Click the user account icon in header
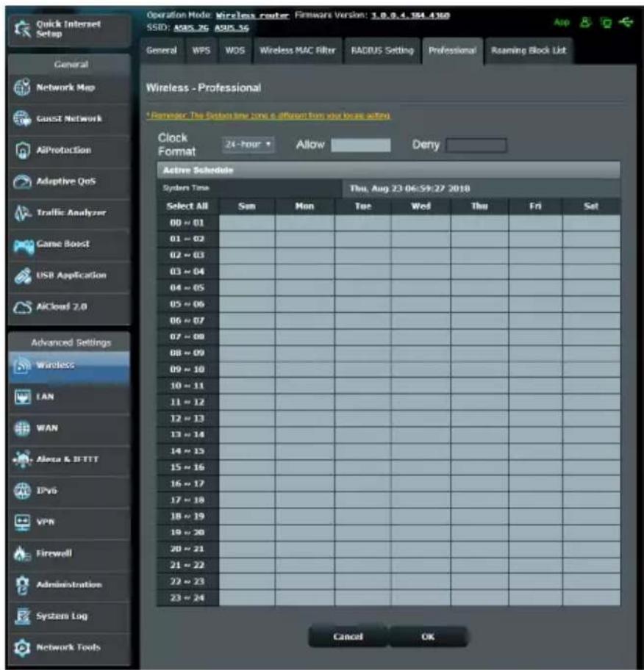The width and height of the screenshot is (644, 670). tap(585, 22)
